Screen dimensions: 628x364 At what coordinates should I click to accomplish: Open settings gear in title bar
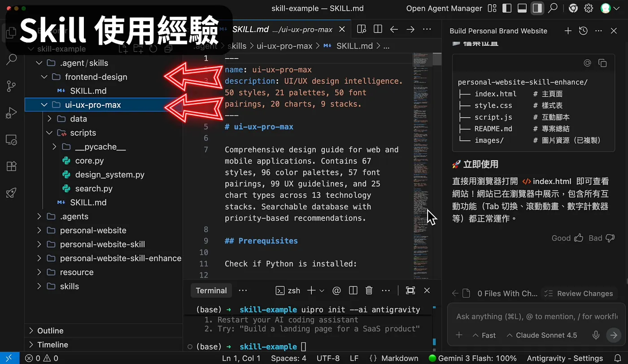589,8
